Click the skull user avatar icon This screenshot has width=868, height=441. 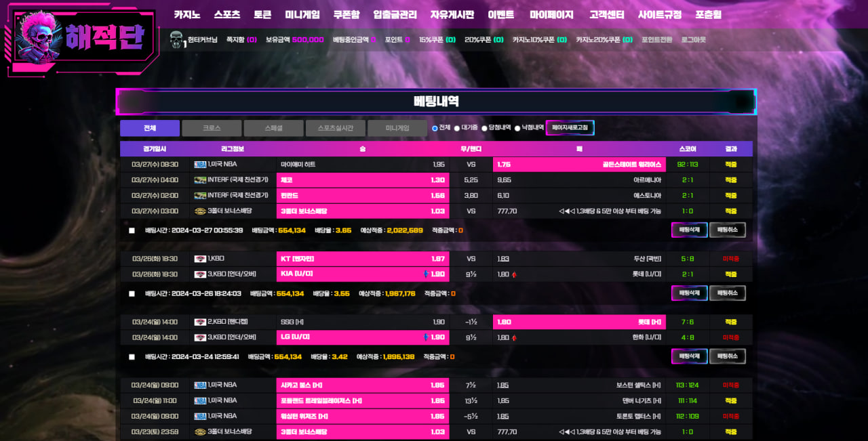pos(177,40)
